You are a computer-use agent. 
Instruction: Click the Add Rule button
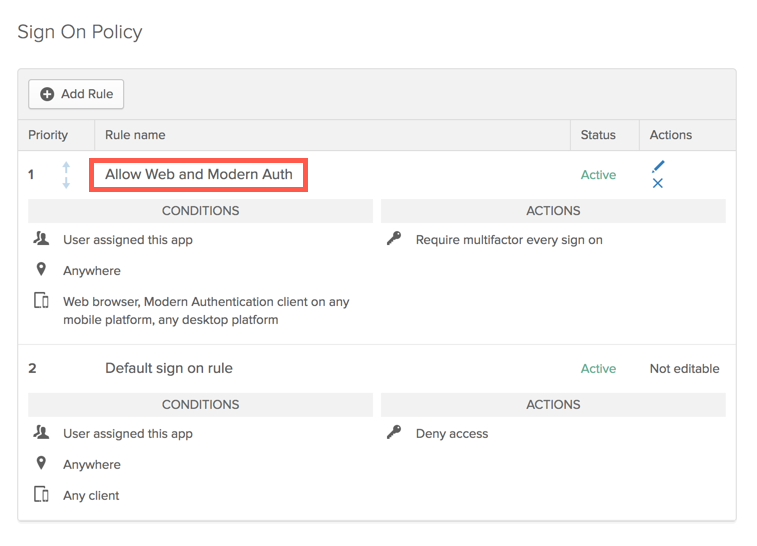point(76,94)
